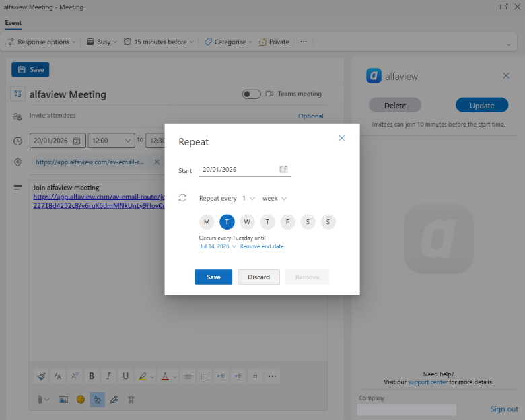Toggle Thursday in repeat days
525x420 pixels.
coord(267,221)
